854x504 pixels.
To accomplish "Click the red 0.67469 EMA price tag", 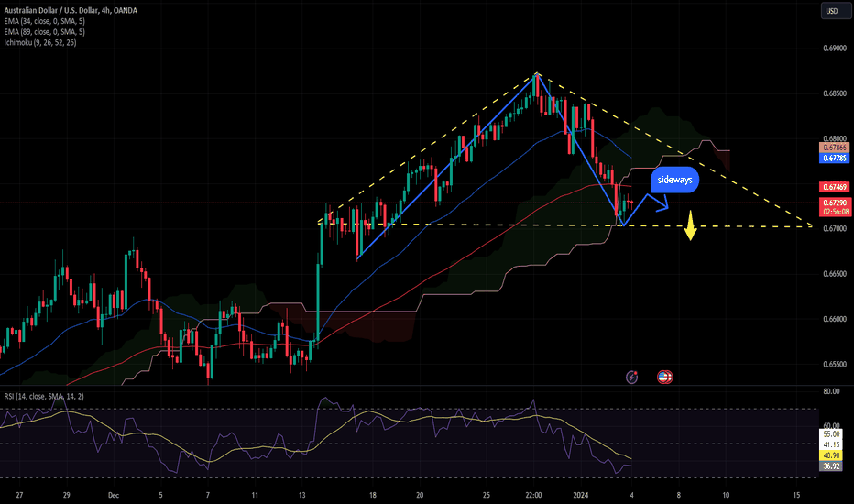I will pos(835,187).
